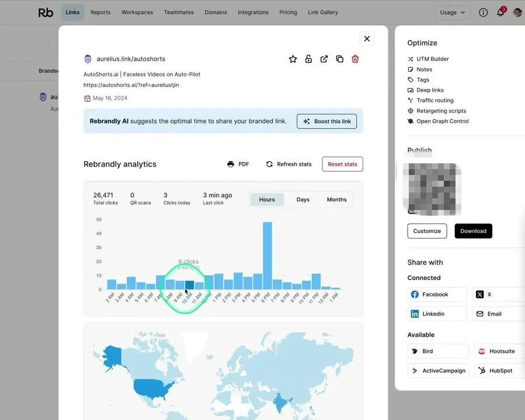Open link in new tab icon
Viewport: 525px width, 420px height.
click(x=324, y=59)
